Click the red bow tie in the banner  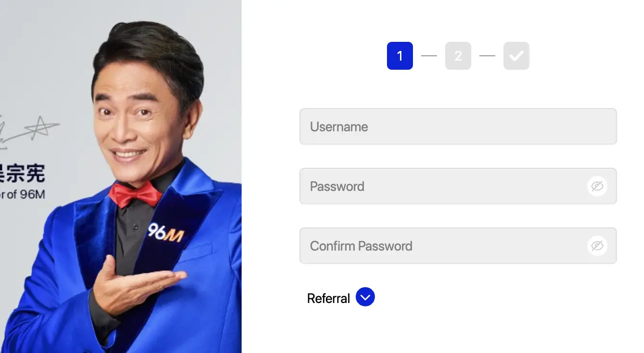point(135,194)
